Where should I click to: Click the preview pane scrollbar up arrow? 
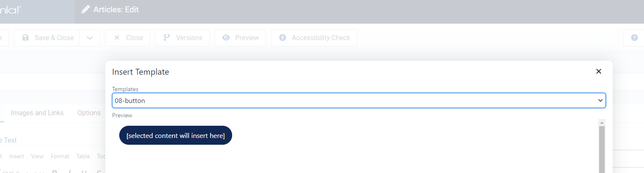602,122
